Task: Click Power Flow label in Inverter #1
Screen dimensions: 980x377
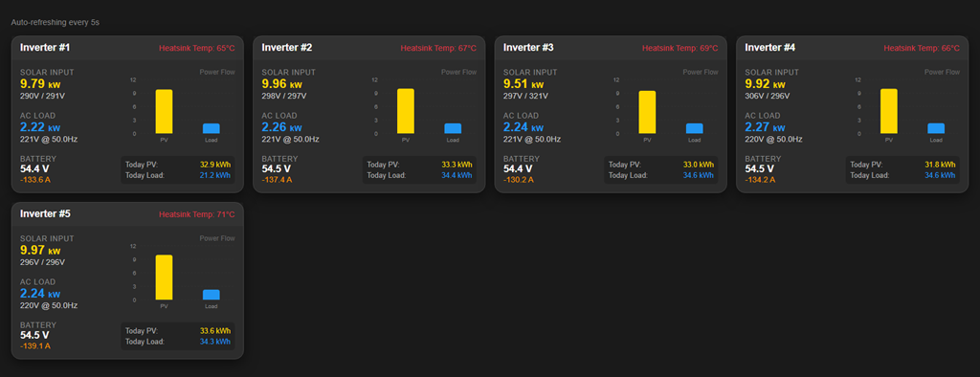Action: click(217, 72)
